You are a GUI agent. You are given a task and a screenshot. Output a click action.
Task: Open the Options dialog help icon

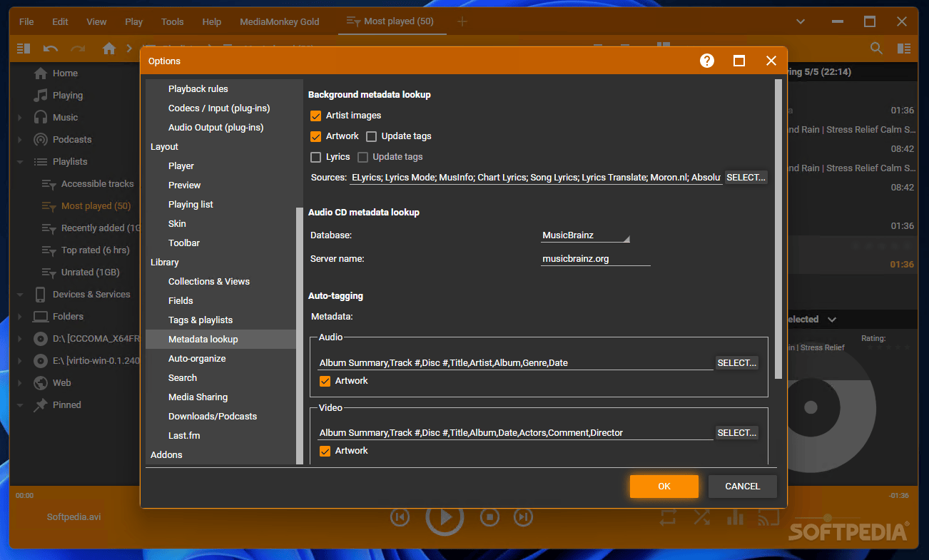coord(707,61)
